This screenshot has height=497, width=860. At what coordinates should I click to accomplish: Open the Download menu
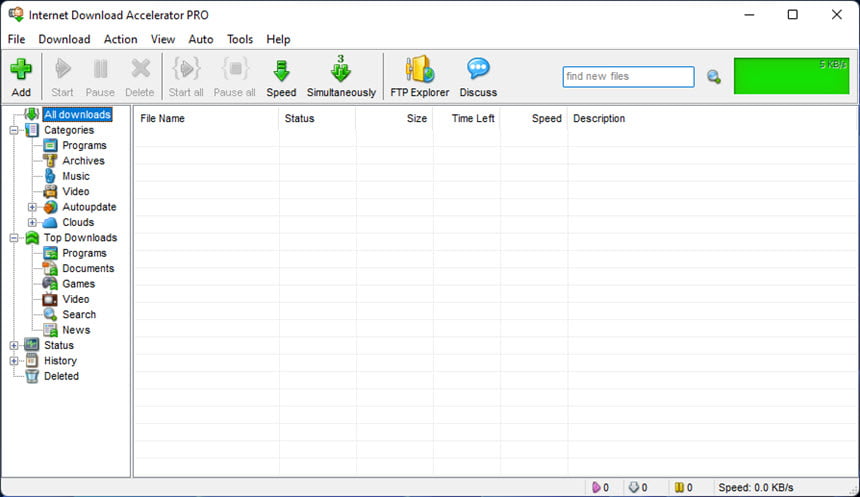[x=64, y=39]
